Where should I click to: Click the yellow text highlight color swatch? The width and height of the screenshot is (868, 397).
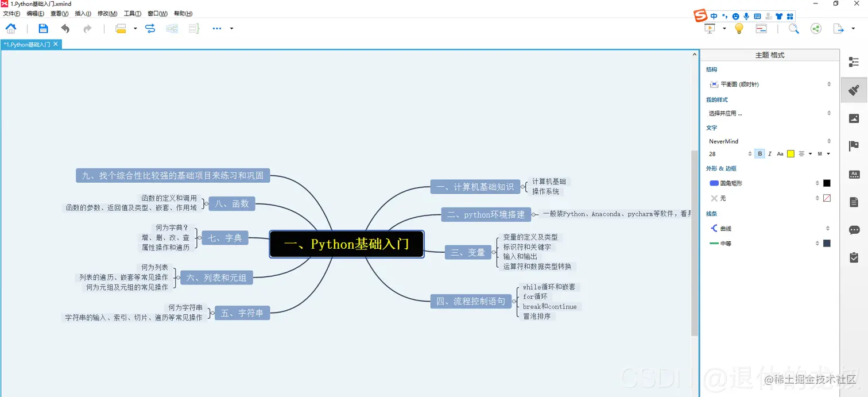(x=791, y=153)
